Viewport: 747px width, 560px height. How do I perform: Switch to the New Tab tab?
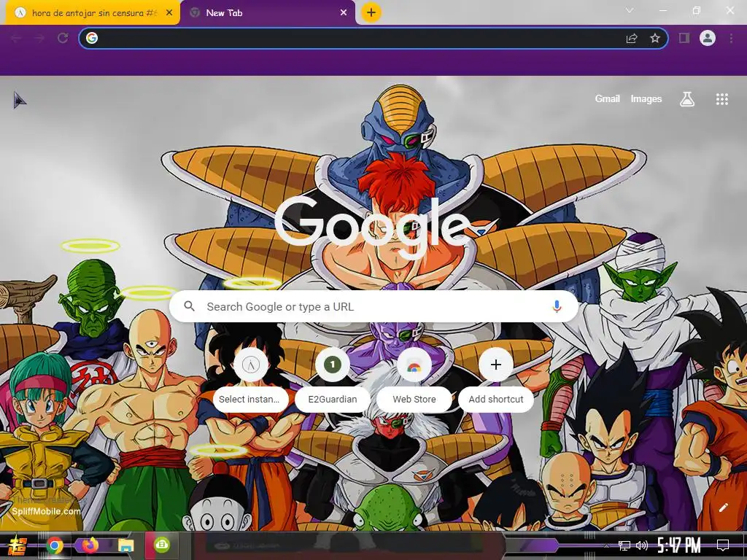(267, 13)
